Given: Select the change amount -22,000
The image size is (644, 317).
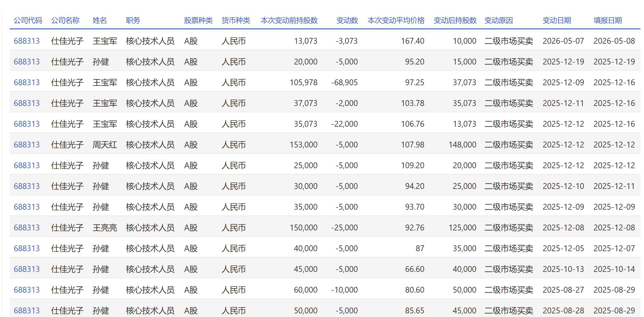Looking at the screenshot, I should [345, 124].
